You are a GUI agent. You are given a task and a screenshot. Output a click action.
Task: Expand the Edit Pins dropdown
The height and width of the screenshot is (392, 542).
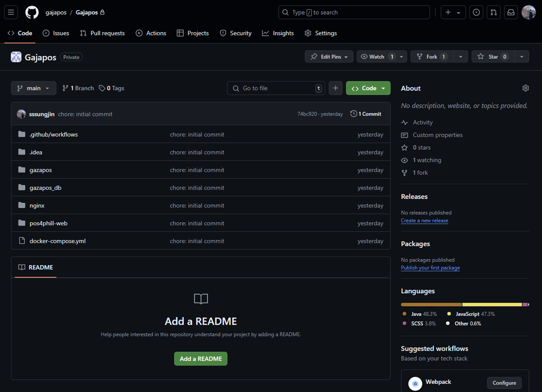[x=329, y=57]
